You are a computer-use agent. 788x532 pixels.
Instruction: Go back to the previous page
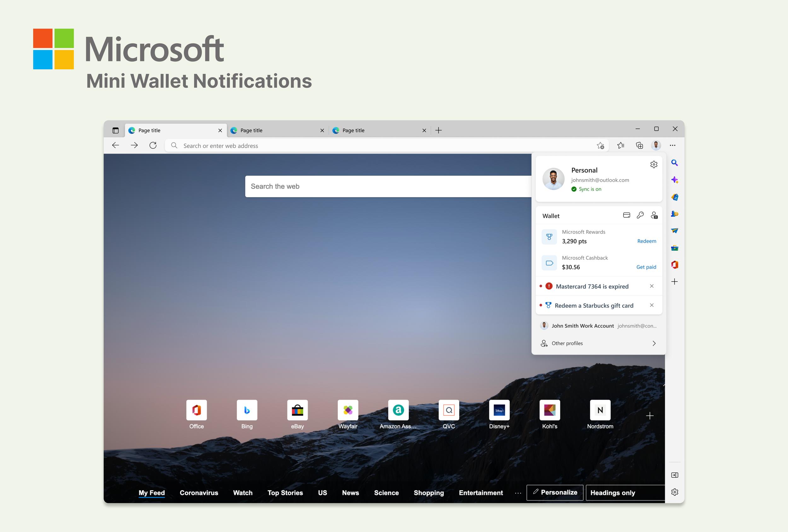[x=116, y=146]
